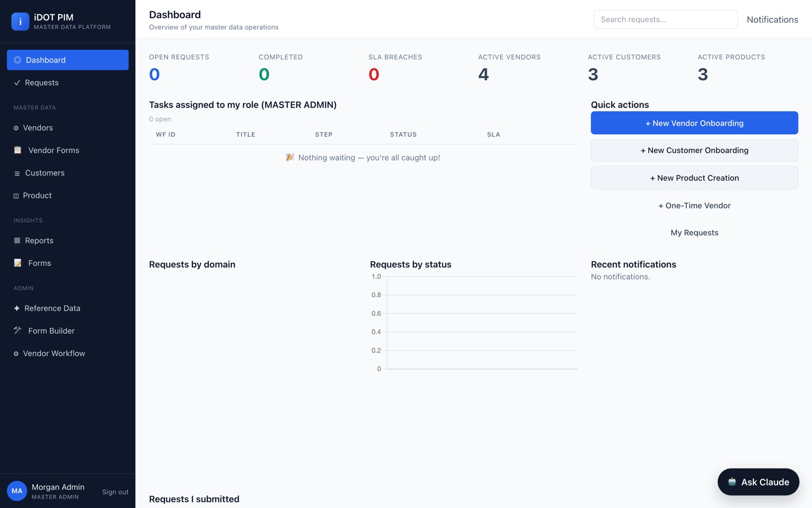Click the Customers list icon
Viewport: 812px width, 508px height.
(x=17, y=173)
